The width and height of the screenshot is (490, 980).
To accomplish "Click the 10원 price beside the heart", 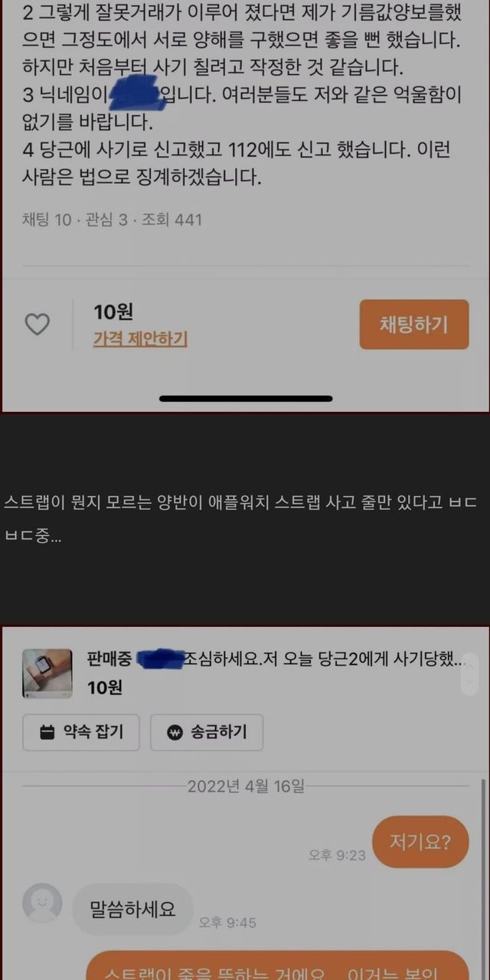I will coord(113,312).
